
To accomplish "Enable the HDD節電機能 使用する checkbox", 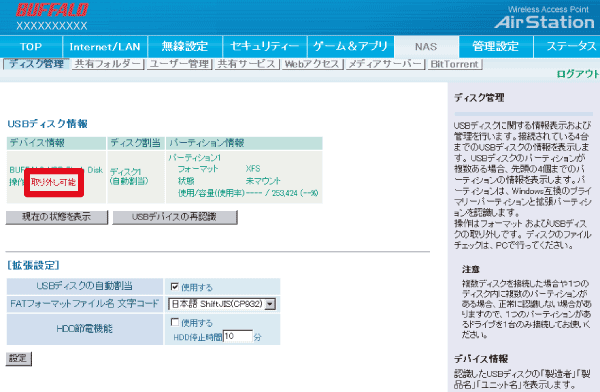I will click(x=174, y=322).
